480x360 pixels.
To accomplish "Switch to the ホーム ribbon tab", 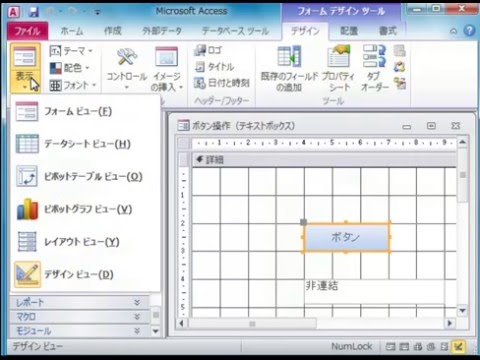I will 72,31.
